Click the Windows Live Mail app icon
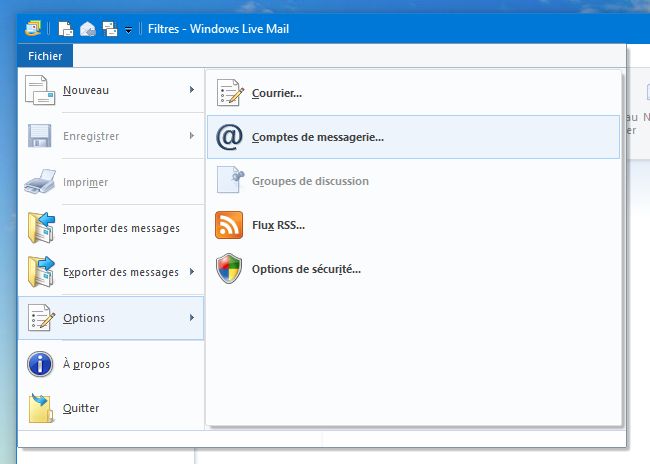The image size is (650, 464). 33,29
